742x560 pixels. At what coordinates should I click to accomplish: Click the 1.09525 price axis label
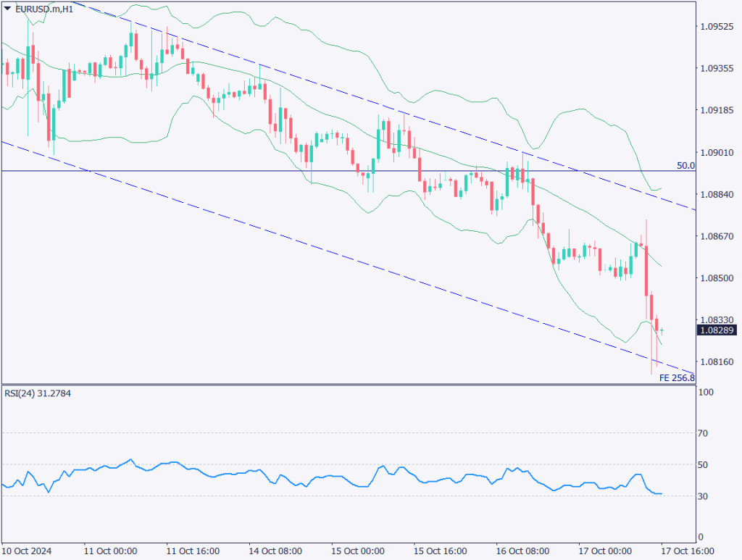[718, 27]
